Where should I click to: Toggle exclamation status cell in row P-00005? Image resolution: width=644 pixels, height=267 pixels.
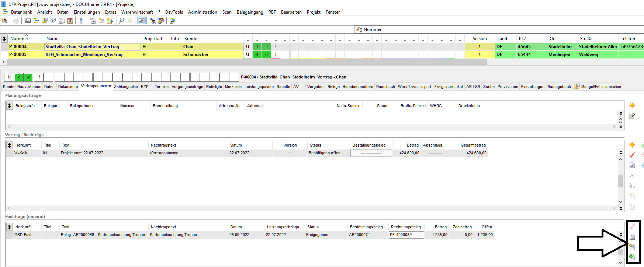coord(276,55)
